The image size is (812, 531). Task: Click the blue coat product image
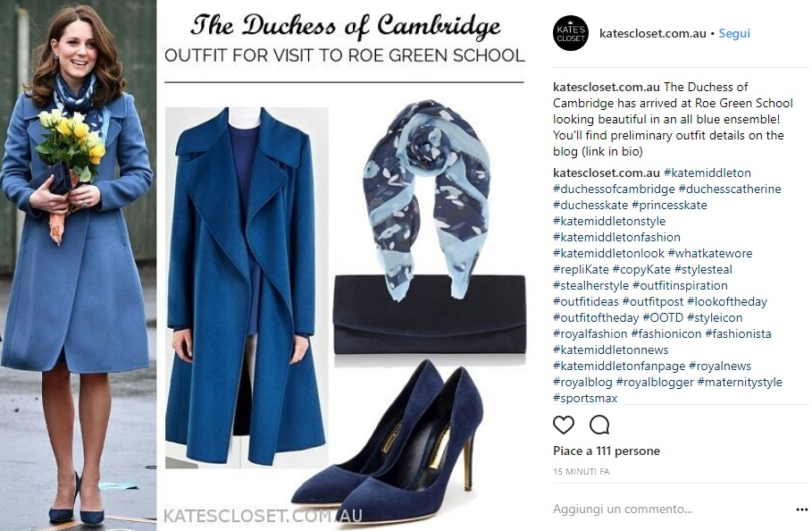pyautogui.click(x=247, y=288)
